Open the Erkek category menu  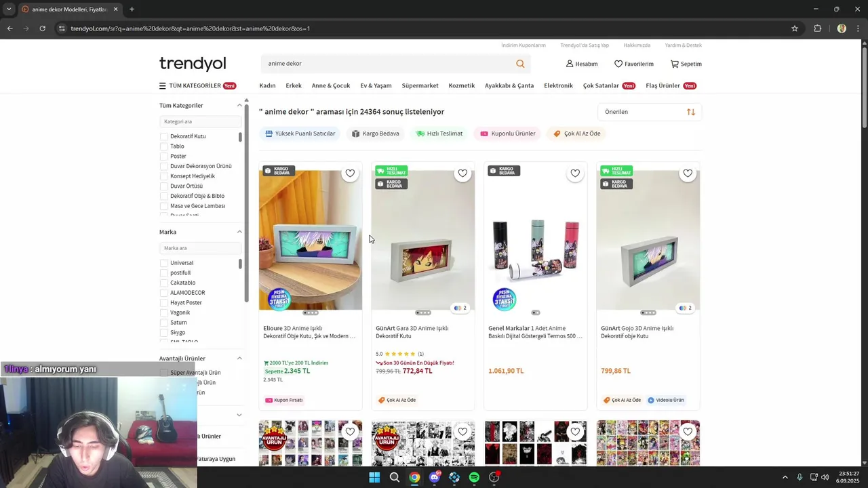coord(294,86)
